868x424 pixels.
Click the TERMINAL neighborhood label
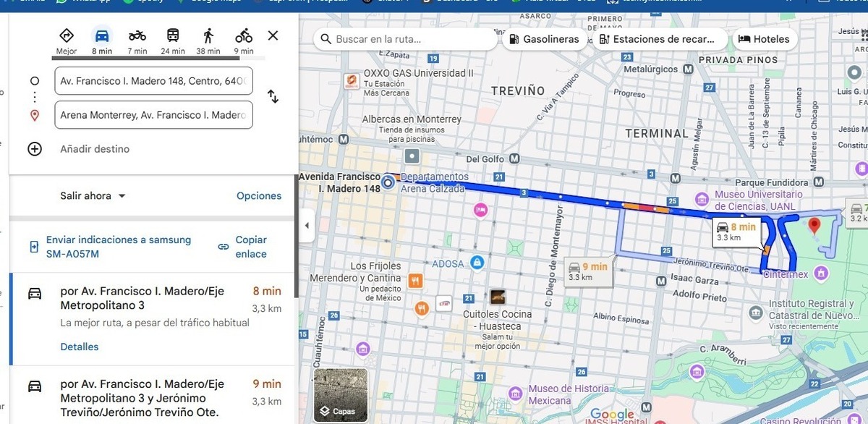point(657,133)
